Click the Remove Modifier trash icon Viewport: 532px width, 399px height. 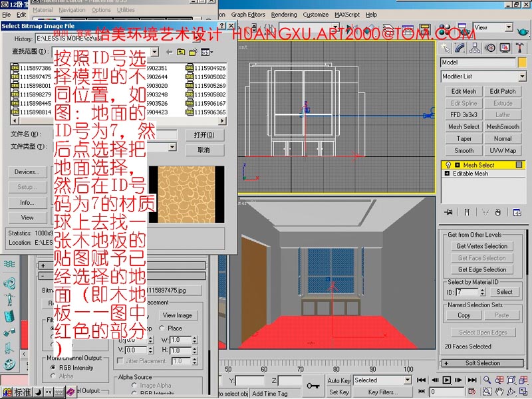497,212
